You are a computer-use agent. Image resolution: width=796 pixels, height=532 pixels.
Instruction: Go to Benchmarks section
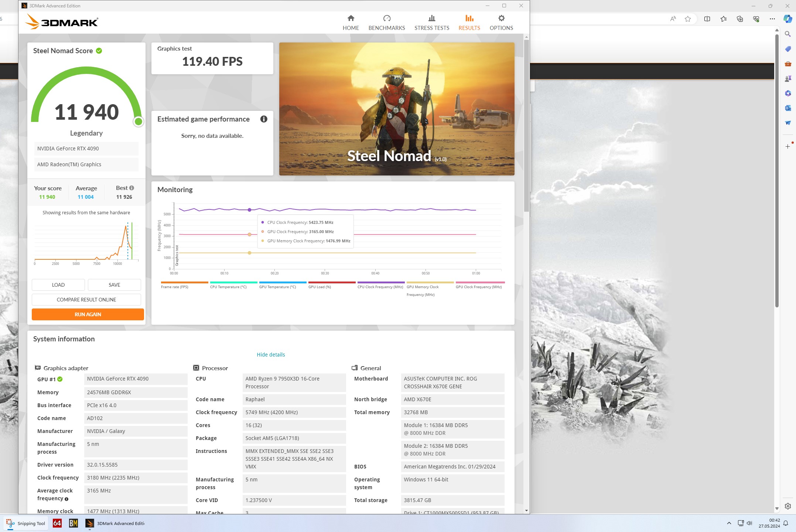[386, 23]
